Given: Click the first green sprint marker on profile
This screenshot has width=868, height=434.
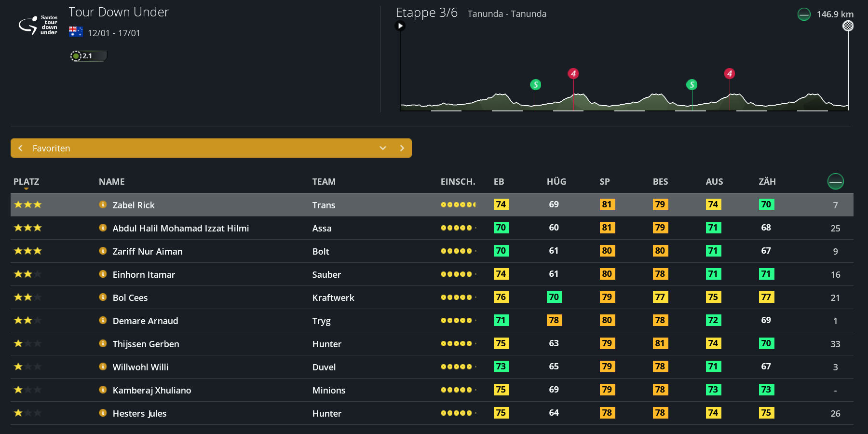Looking at the screenshot, I should pos(535,85).
